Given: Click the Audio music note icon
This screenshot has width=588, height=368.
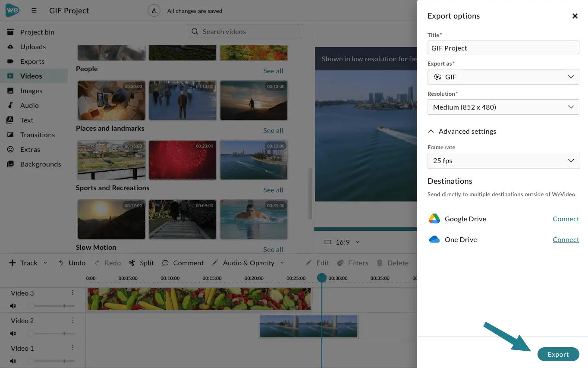Looking at the screenshot, I should (10, 105).
